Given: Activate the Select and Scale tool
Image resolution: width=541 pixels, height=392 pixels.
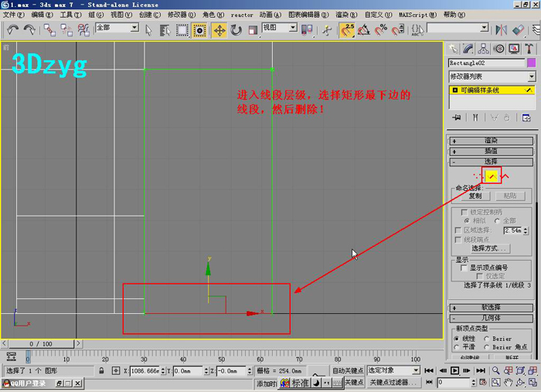Looking at the screenshot, I should tap(253, 30).
